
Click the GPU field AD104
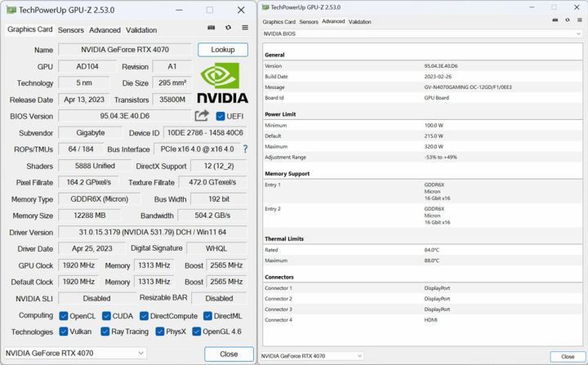[x=87, y=66]
